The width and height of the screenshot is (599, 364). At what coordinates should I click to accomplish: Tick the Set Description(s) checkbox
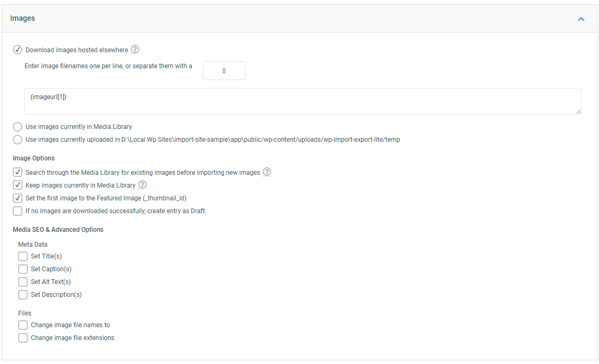click(23, 295)
